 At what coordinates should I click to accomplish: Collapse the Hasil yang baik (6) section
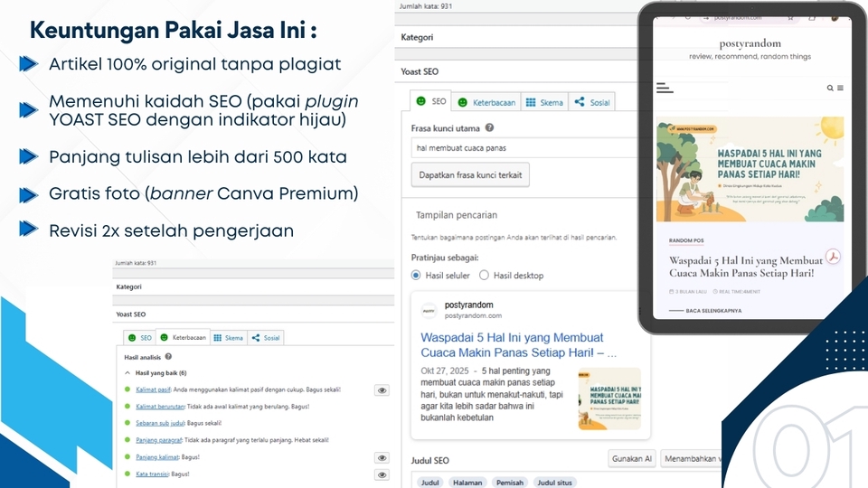127,373
